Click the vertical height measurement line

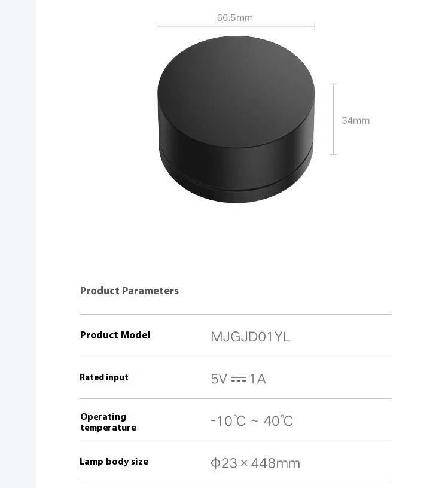pyautogui.click(x=333, y=118)
